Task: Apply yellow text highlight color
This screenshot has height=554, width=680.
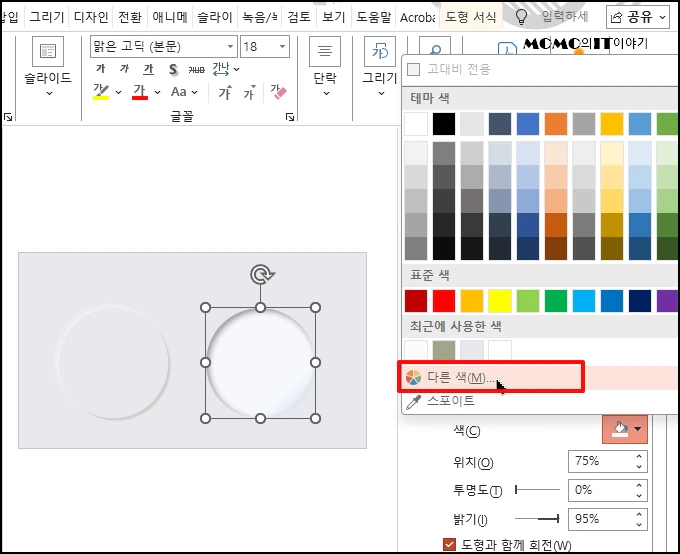Action: click(x=101, y=92)
